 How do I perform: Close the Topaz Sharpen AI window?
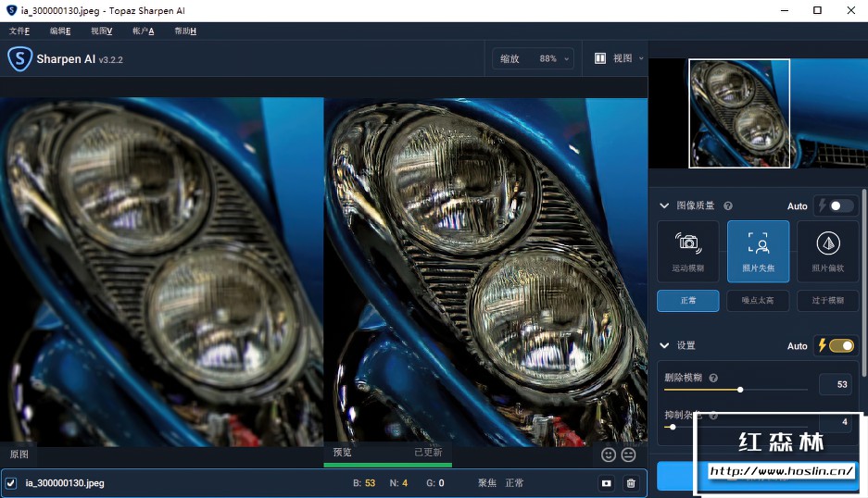pyautogui.click(x=851, y=10)
